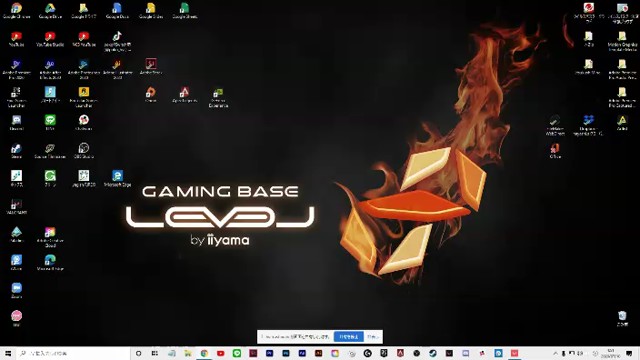Click the text link beside the blue popup button
This screenshot has height=360, width=640.
point(373,337)
